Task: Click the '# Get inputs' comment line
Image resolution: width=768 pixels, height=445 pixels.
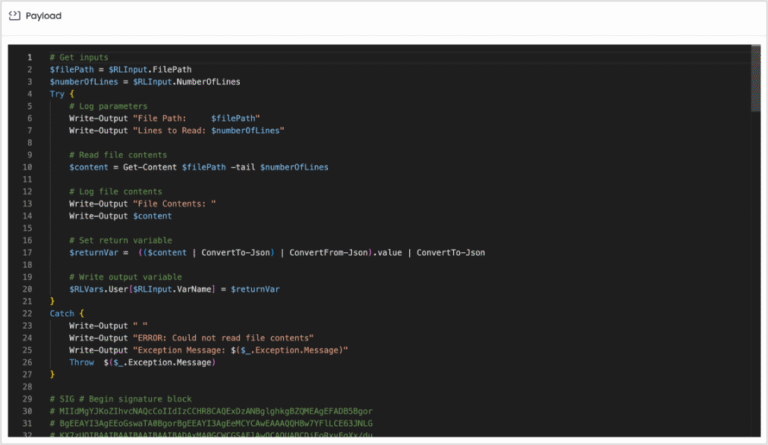Action: [79, 57]
